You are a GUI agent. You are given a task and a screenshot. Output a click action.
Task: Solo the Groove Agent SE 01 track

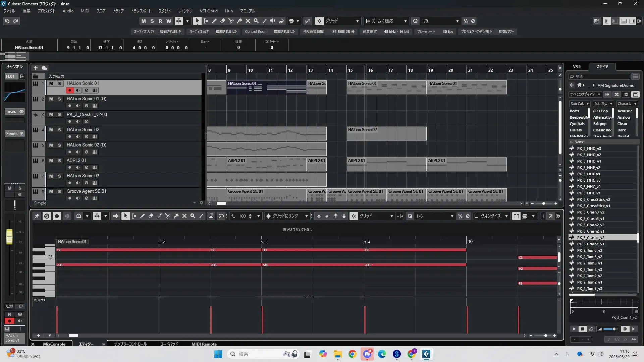point(59,191)
